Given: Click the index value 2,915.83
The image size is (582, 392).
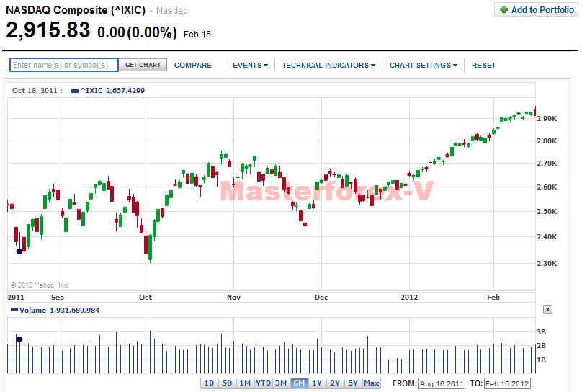Looking at the screenshot, I should [x=48, y=30].
